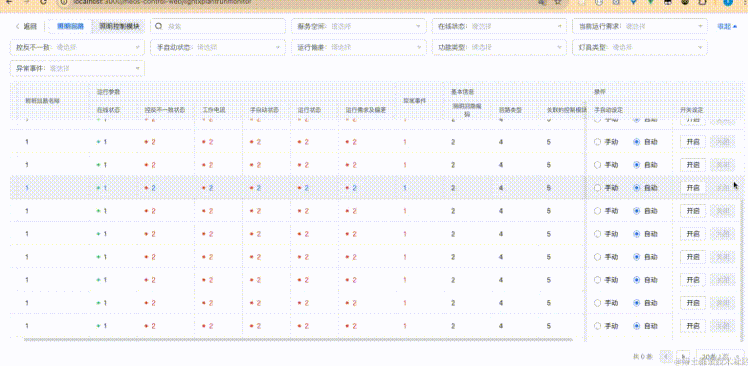
Task: Switch to the 照明控制模块 tab
Action: tap(119, 26)
